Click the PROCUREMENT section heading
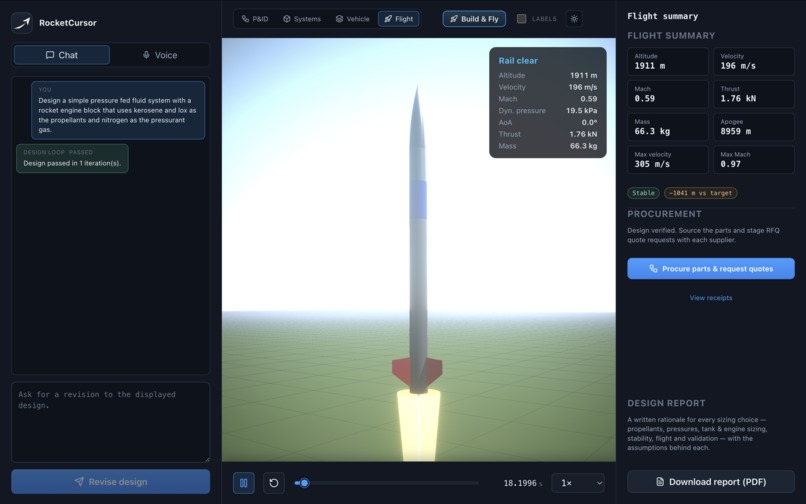Viewport: 806px width, 504px height. pyautogui.click(x=664, y=214)
